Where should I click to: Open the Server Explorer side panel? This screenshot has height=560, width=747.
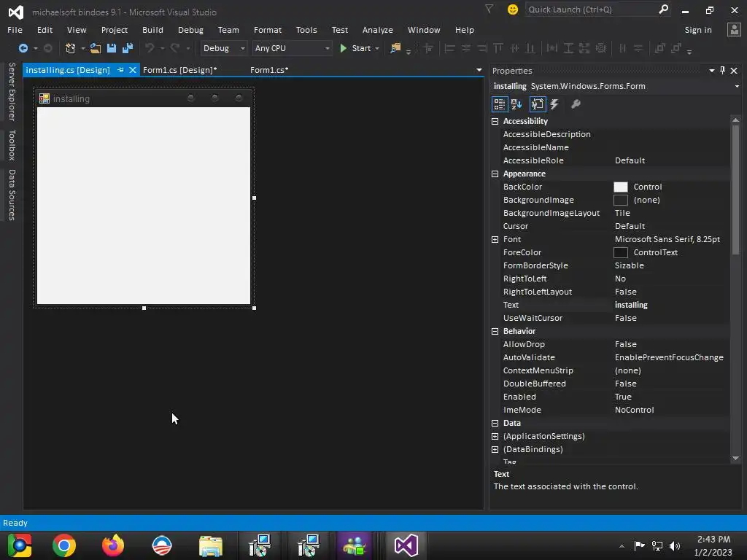tap(12, 91)
